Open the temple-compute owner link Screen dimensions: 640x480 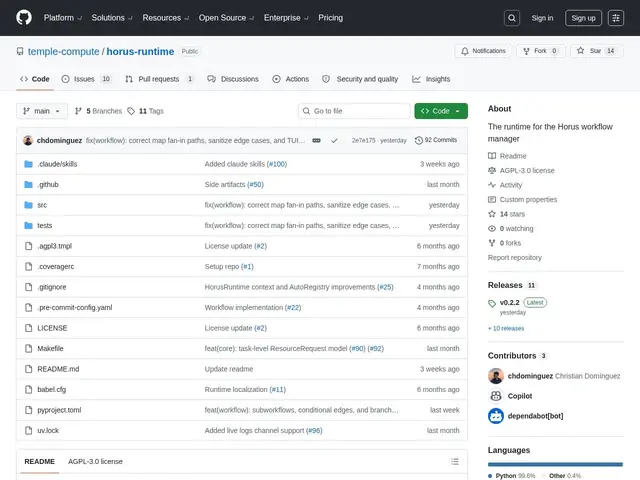pyautogui.click(x=63, y=51)
